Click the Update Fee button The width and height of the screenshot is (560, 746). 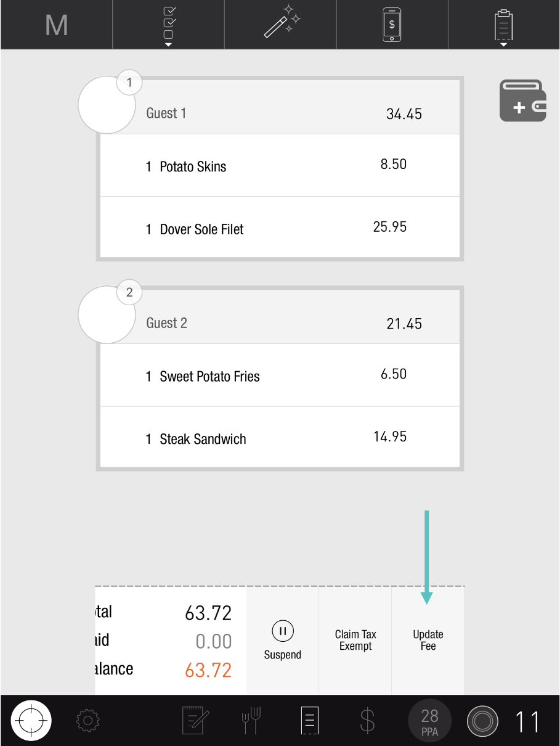[428, 640]
